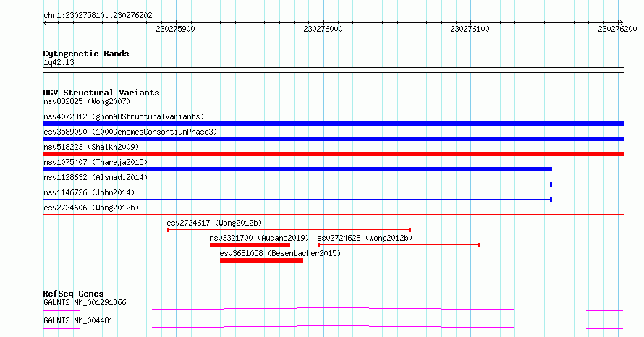
Task: Click the 230276000 ruler position label
Action: point(323,29)
